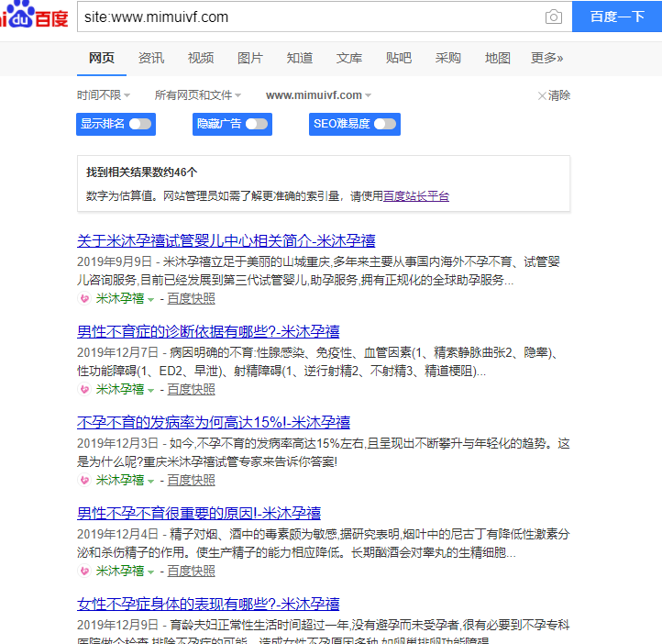This screenshot has height=644, width=662.
Task: Switch to the 视频 tab
Action: coord(201,59)
